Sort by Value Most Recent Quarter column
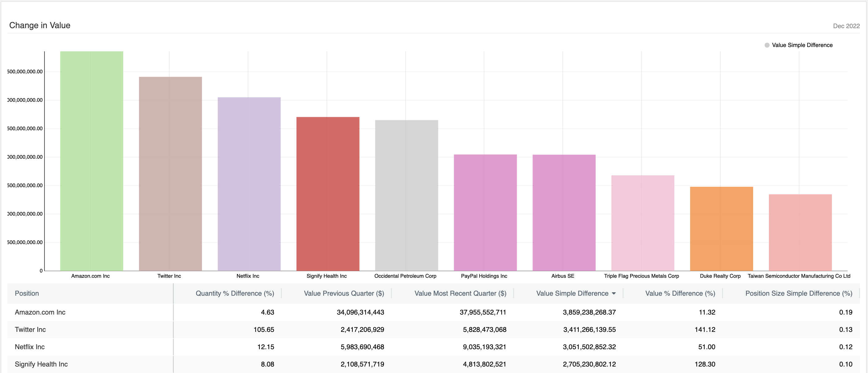Image resolution: width=868 pixels, height=373 pixels. coord(461,294)
